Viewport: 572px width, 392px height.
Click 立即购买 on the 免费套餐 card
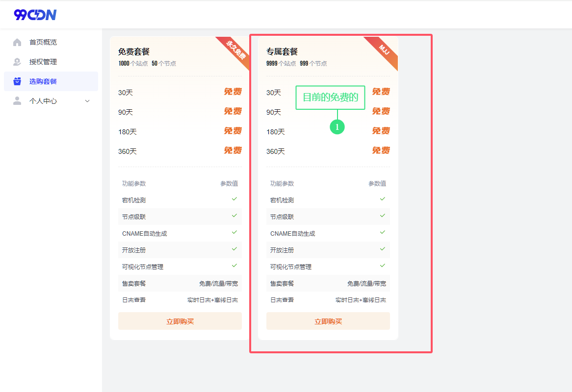(x=180, y=321)
